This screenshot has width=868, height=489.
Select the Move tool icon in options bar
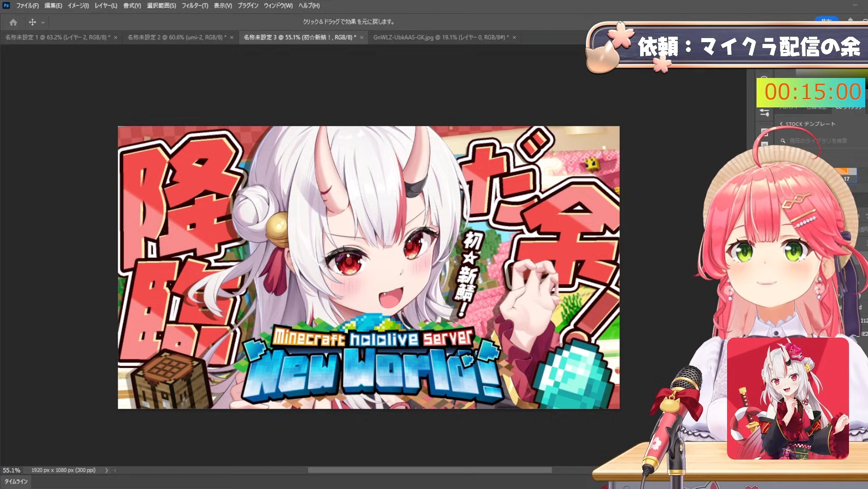(32, 22)
